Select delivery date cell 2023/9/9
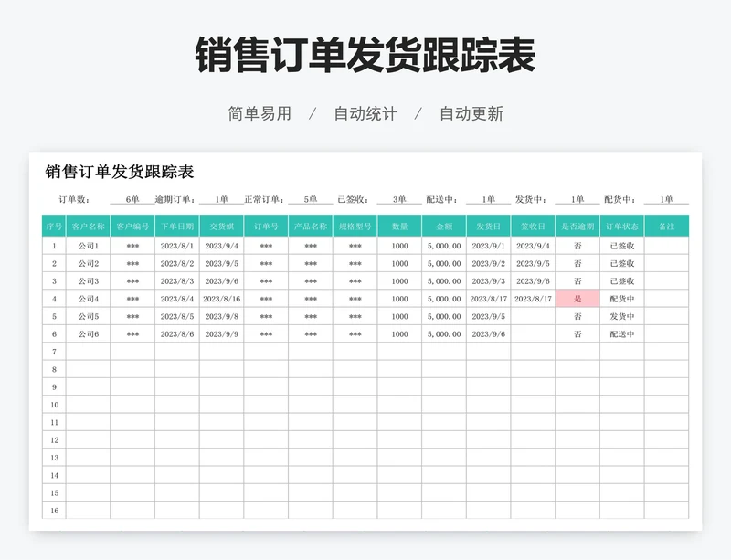731x560 pixels. click(221, 333)
